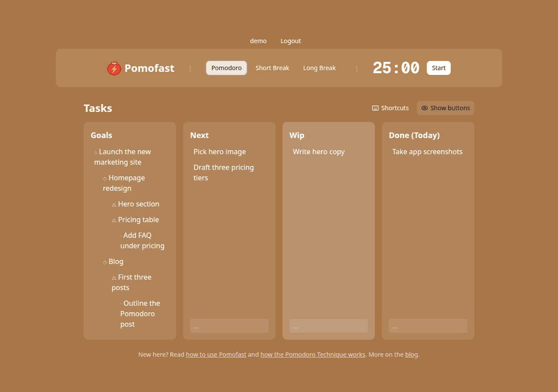
Task: Switch to Long Break mode
Action: click(320, 68)
